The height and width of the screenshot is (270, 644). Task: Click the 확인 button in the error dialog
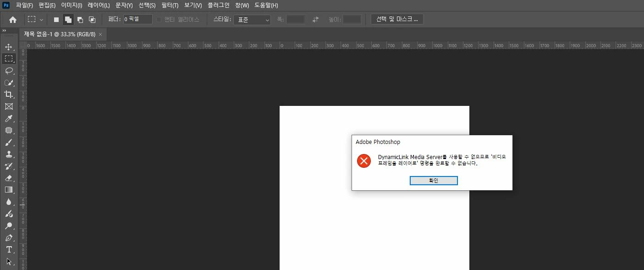(434, 181)
